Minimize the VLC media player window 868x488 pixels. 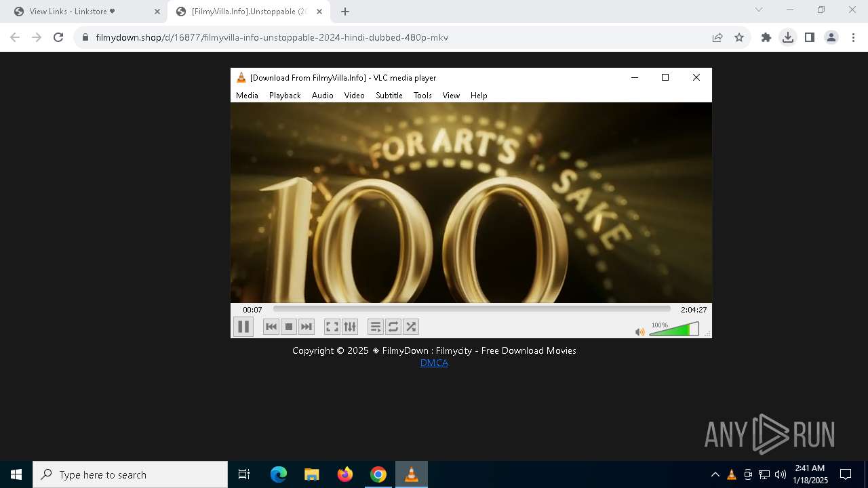(x=635, y=77)
